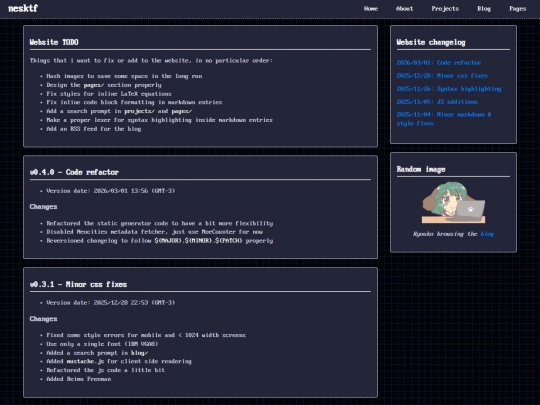Click the 'Kyouko browsing the' caption text
Screen dimensions: 540x405
[x=445, y=234]
